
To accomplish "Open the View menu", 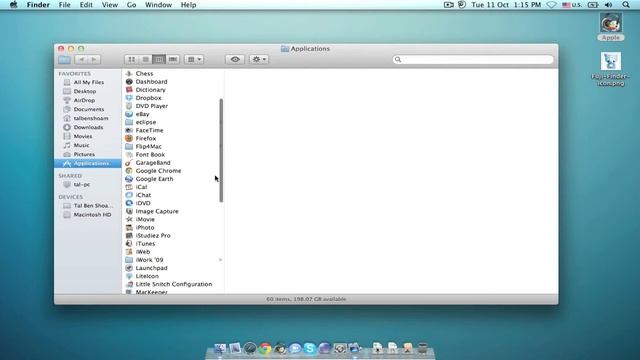I will pos(110,5).
